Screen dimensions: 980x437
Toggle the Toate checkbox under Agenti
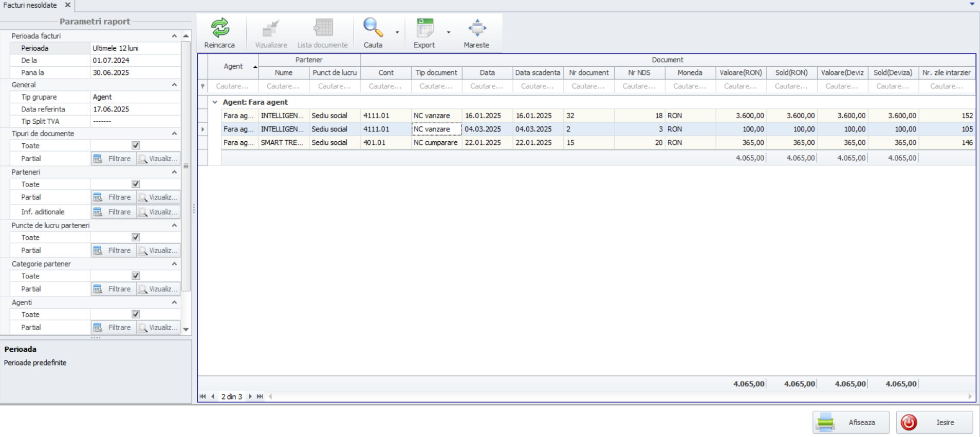(x=136, y=314)
